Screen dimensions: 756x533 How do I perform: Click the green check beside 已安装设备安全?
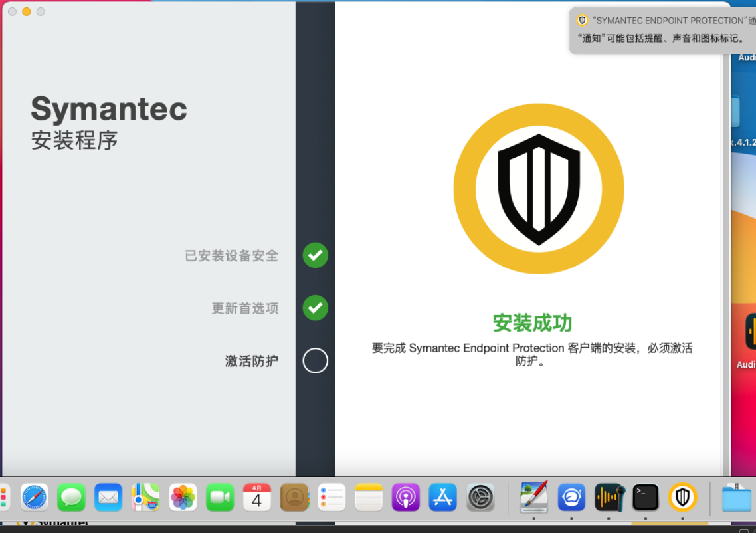tap(316, 255)
